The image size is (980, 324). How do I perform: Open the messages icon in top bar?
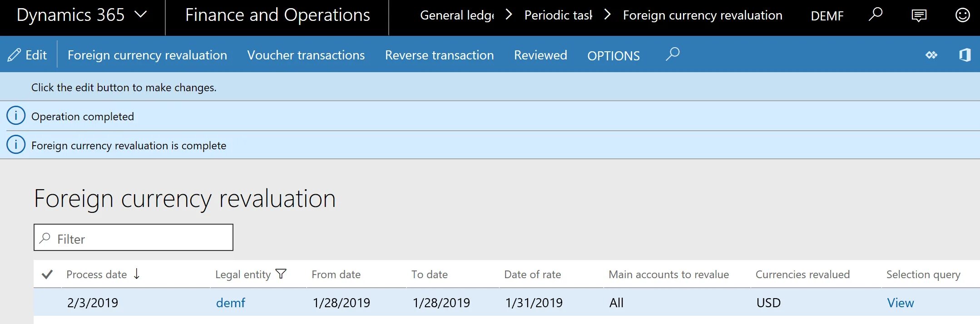[x=919, y=15]
